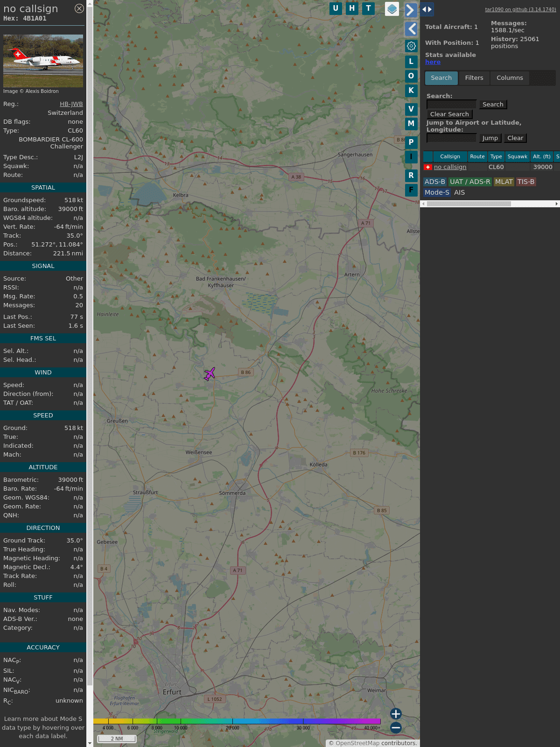Close the selected aircraft info panel
560x747 pixels.
(x=79, y=8)
